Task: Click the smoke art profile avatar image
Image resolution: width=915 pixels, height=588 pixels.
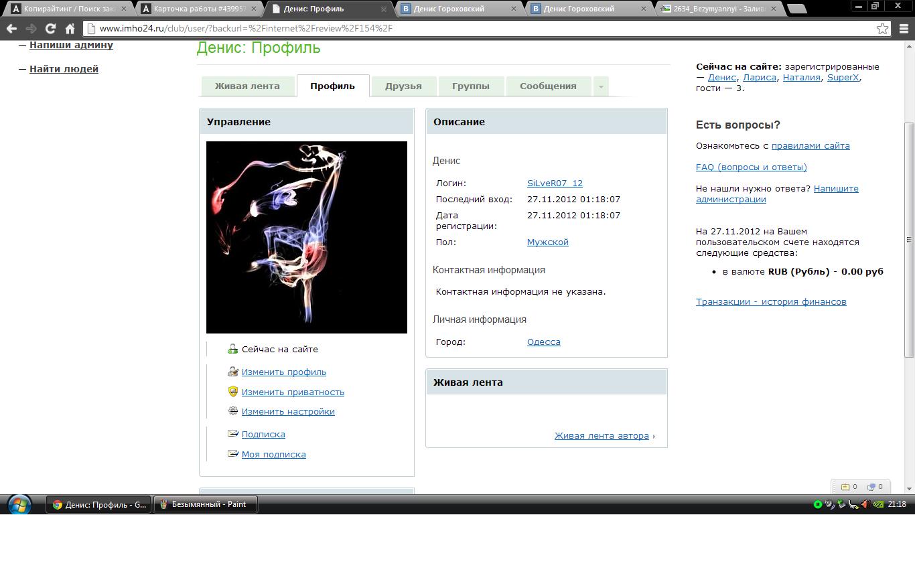Action: coord(307,237)
